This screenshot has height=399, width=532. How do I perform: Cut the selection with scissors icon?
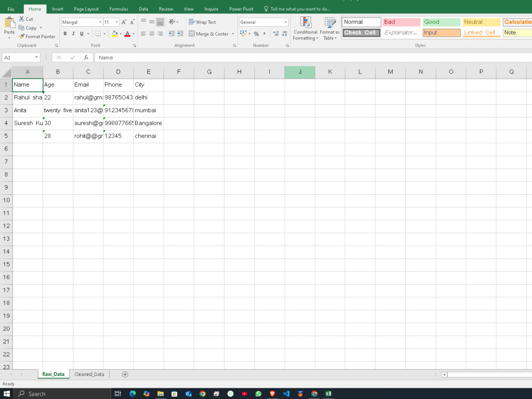click(22, 19)
